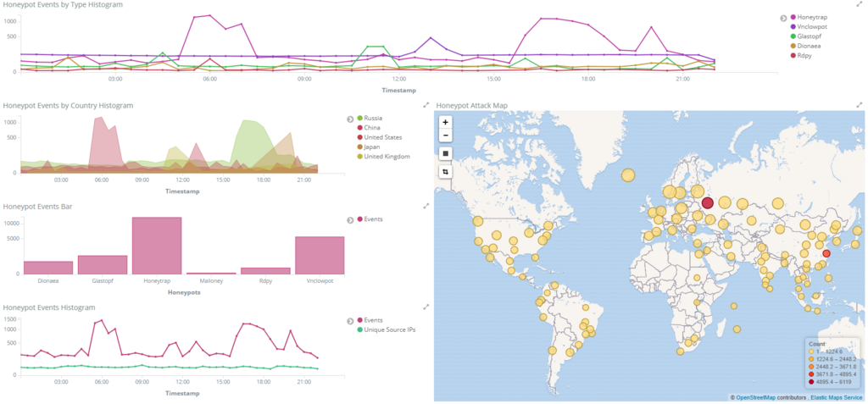Click the tall Honeytrap bar
This screenshot has height=404, width=868.
157,246
